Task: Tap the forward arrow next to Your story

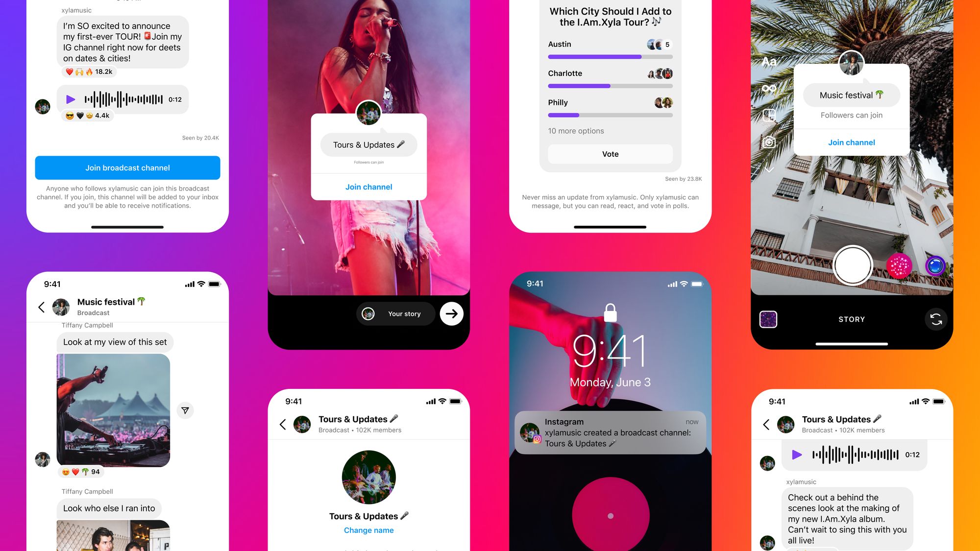Action: click(450, 313)
